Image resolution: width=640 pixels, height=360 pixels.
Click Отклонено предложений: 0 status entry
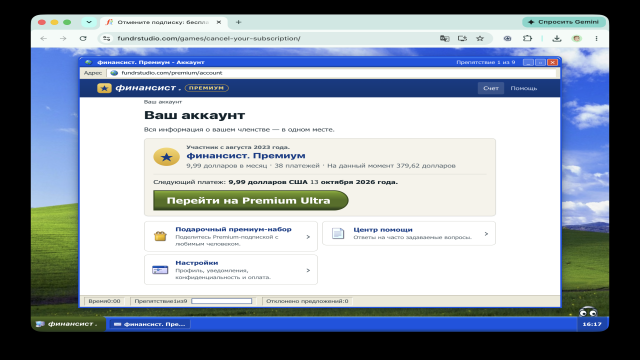point(307,301)
